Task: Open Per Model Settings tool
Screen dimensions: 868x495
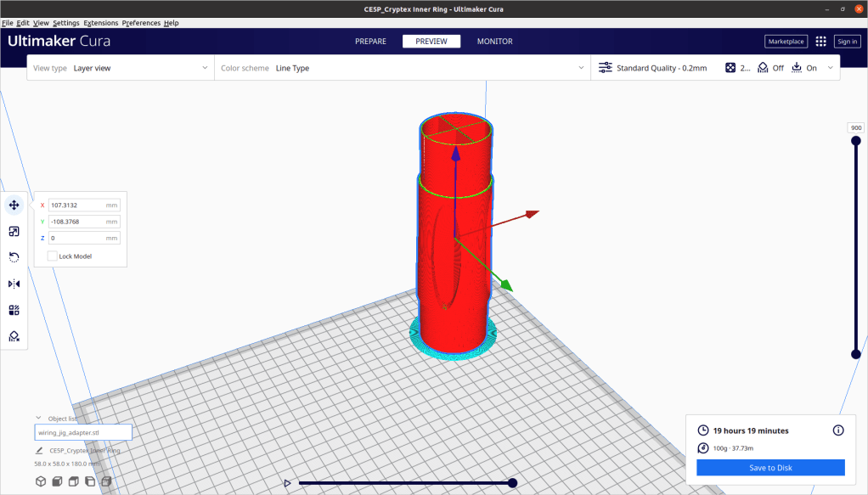Action: click(14, 310)
